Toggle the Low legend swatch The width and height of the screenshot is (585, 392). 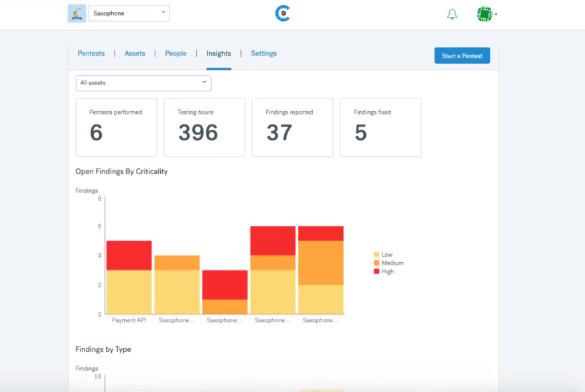click(x=377, y=255)
